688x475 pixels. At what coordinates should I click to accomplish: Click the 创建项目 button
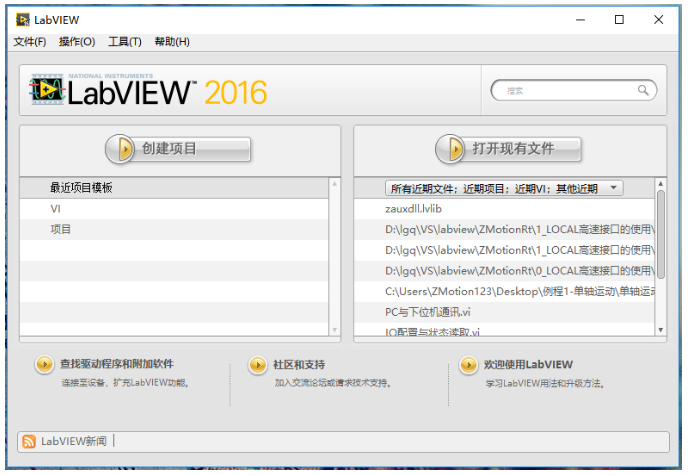[178, 149]
